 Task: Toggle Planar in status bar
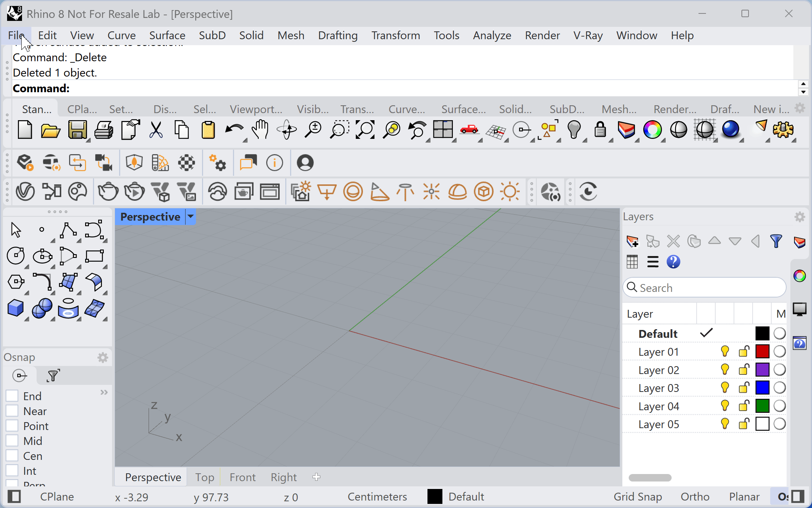(x=744, y=497)
